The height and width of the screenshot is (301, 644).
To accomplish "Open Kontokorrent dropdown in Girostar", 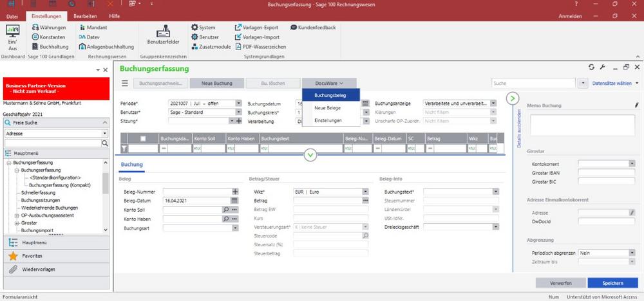I will tap(631, 163).
